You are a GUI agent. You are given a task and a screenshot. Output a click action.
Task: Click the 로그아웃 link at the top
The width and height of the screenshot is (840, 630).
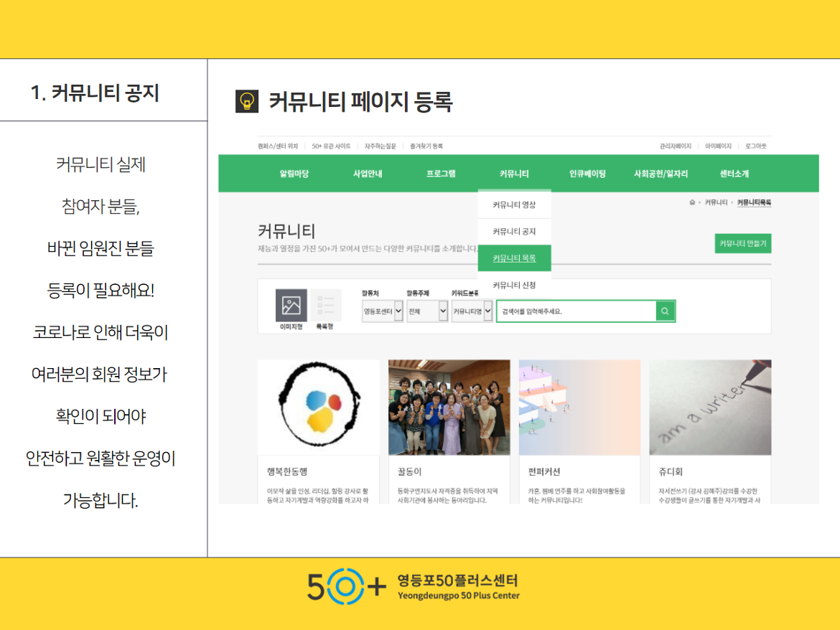[x=755, y=146]
